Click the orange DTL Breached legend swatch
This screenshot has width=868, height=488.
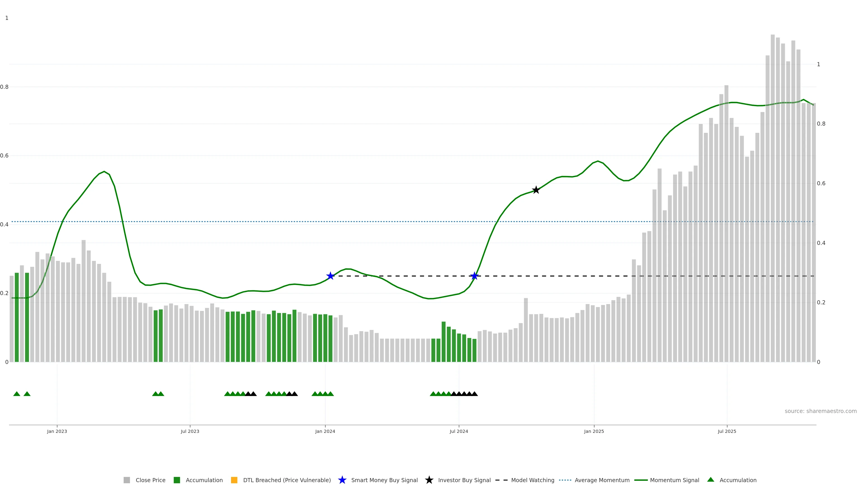pyautogui.click(x=234, y=480)
